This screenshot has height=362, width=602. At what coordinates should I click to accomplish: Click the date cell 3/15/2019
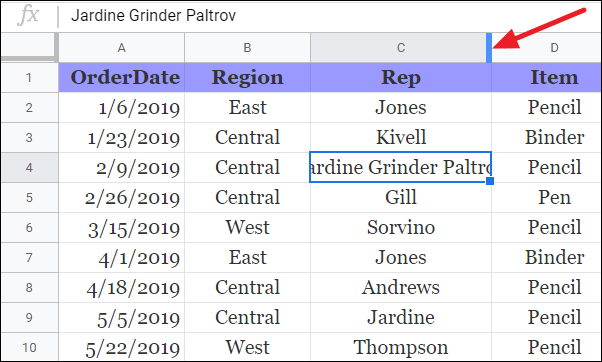click(121, 227)
